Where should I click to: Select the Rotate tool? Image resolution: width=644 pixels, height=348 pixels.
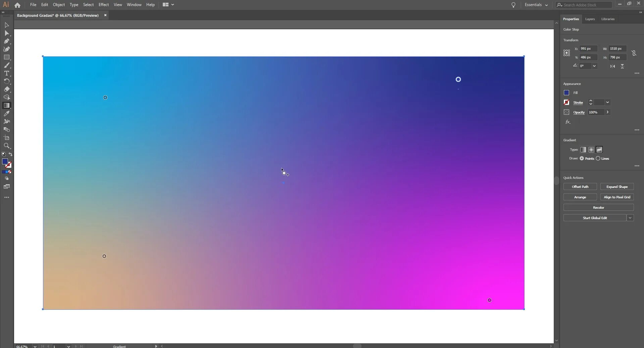(x=7, y=82)
